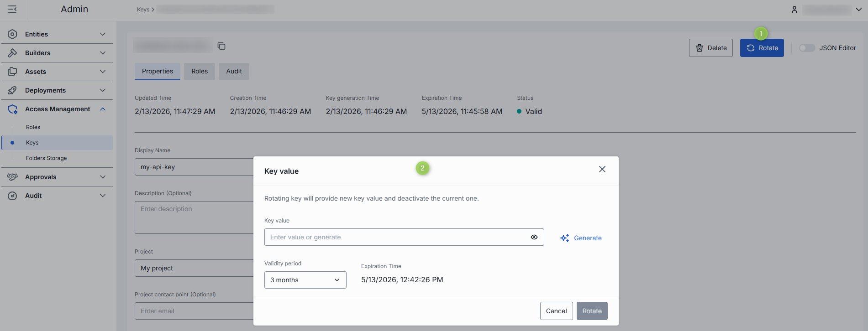The image size is (868, 331).
Task: Click the user profile icon
Action: (794, 10)
